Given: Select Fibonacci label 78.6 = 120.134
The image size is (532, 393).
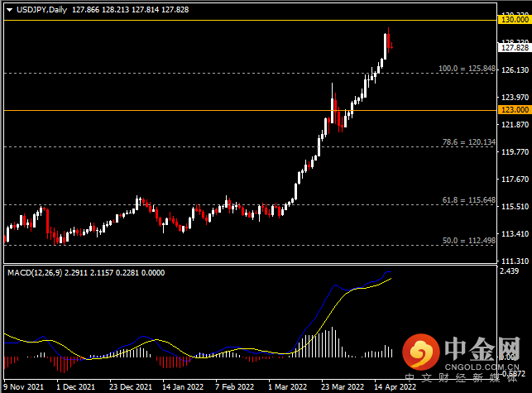Looking at the screenshot, I should (469, 142).
